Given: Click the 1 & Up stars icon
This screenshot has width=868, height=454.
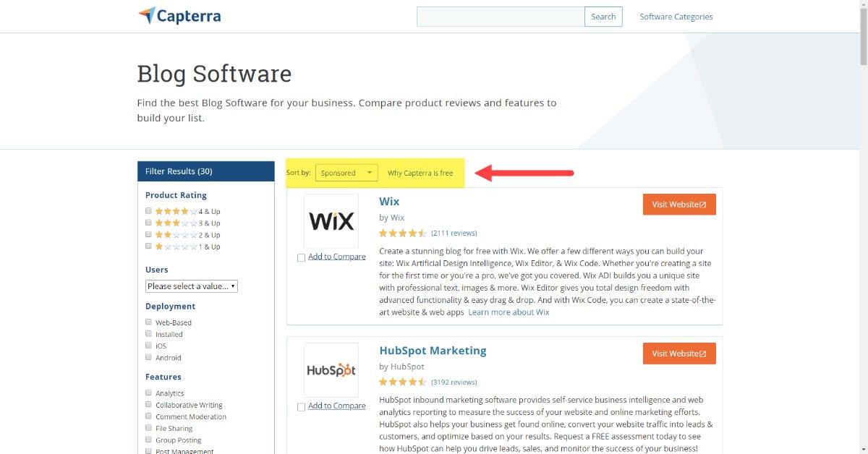Looking at the screenshot, I should [176, 247].
